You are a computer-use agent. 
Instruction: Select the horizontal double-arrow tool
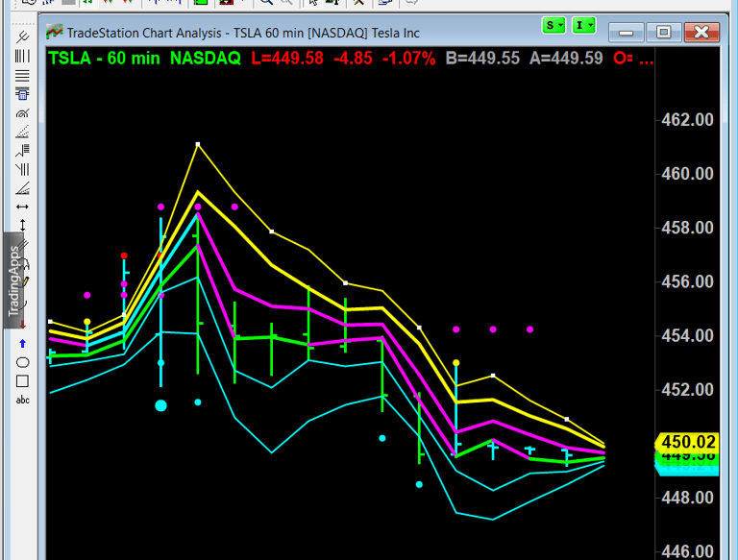pos(22,207)
